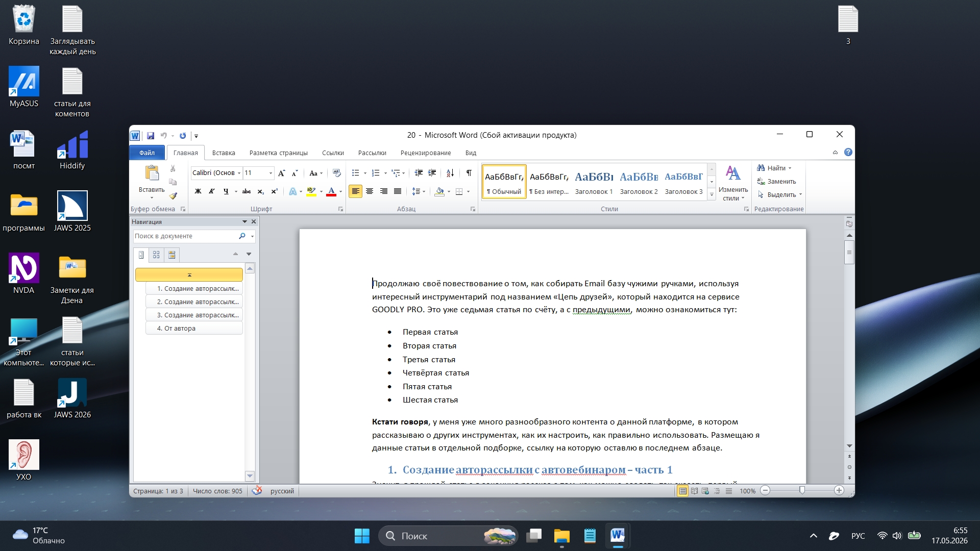This screenshot has width=980, height=551.
Task: Select the JAWS 2025 desktop icon
Action: tap(72, 212)
